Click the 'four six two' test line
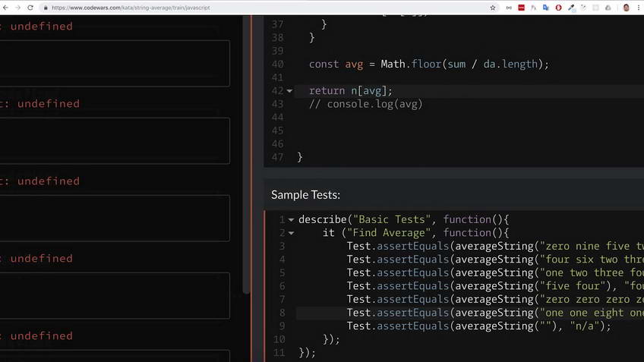The image size is (644, 362). pyautogui.click(x=495, y=260)
